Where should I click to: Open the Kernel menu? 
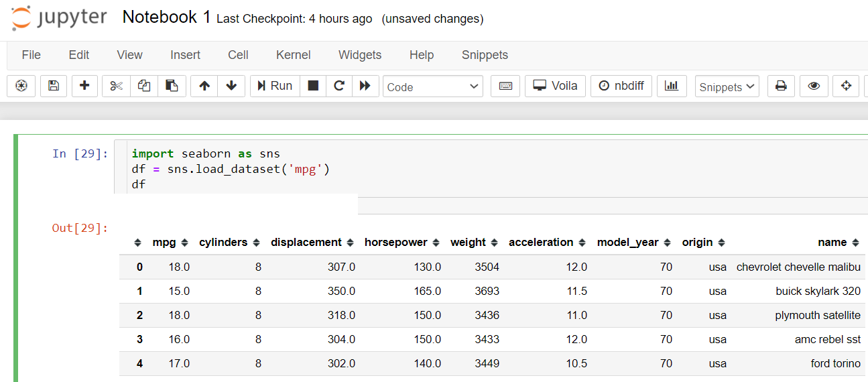pyautogui.click(x=293, y=55)
